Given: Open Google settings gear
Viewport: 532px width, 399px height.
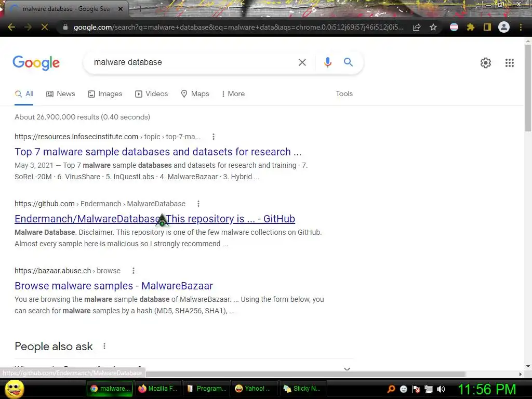Looking at the screenshot, I should (x=486, y=63).
